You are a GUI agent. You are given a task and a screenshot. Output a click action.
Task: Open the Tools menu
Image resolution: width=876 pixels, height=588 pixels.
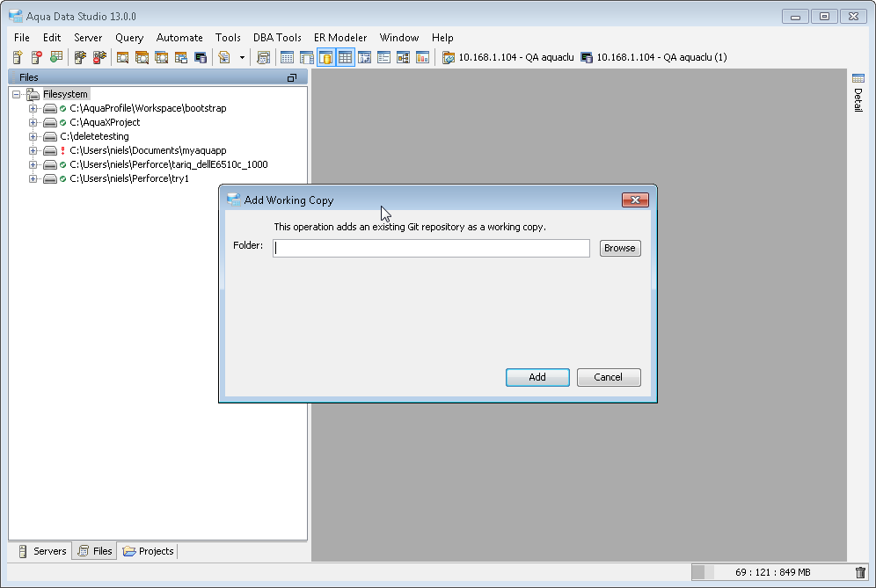[228, 38]
